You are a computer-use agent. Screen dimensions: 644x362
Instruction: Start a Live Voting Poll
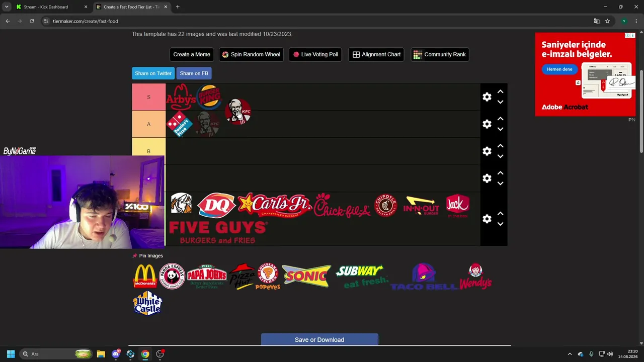point(315,54)
